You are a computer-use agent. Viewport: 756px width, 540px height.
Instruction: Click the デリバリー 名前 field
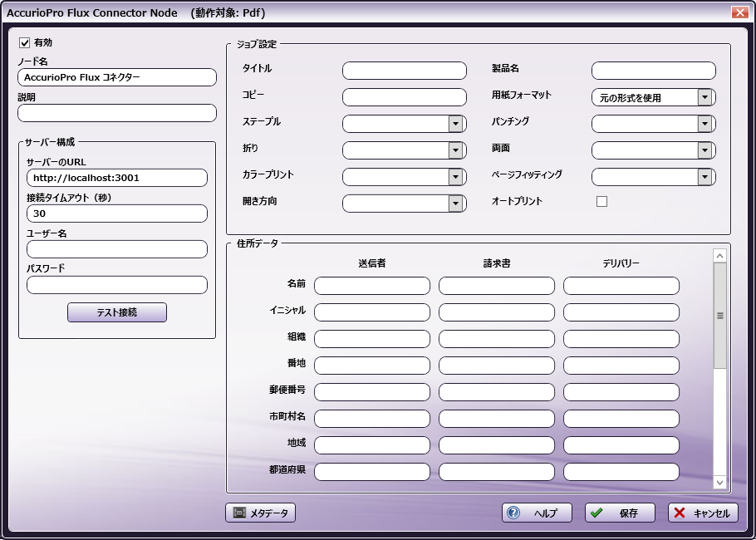(621, 286)
